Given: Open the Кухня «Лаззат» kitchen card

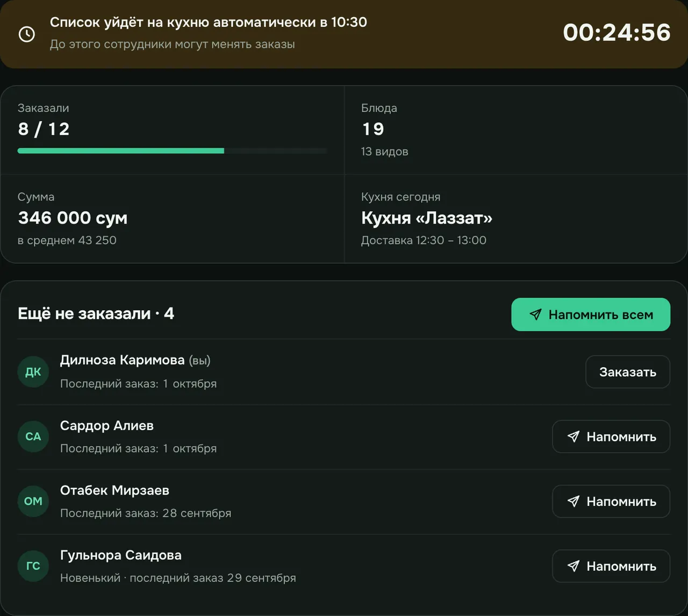Looking at the screenshot, I should coord(516,218).
